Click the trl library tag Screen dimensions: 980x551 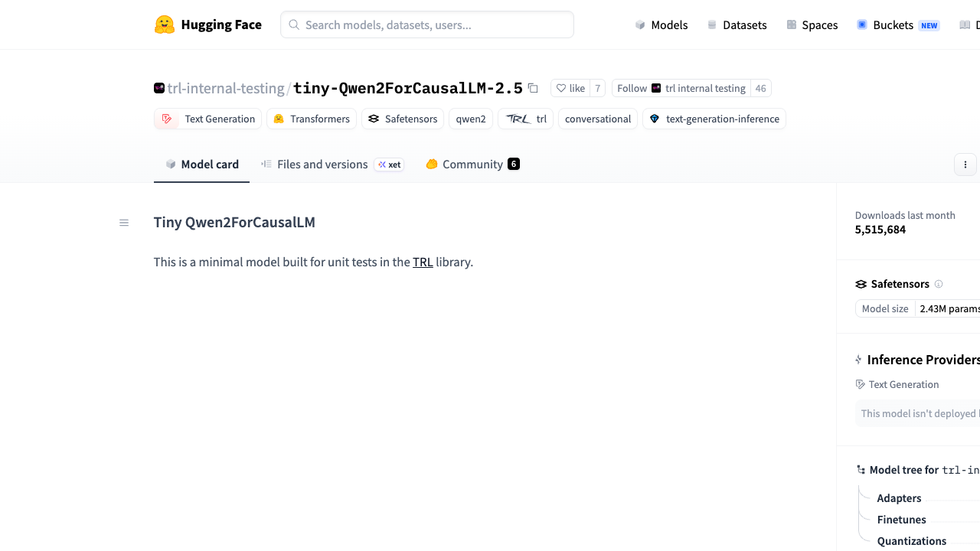click(525, 119)
